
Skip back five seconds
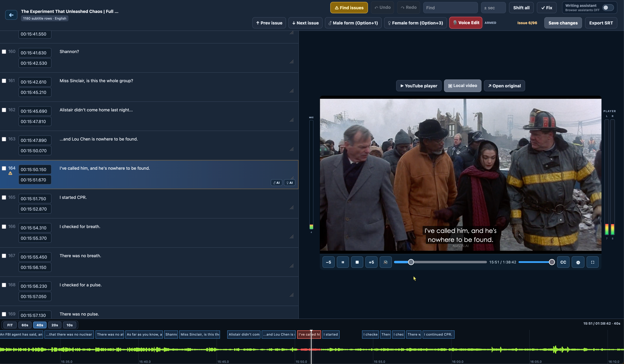click(x=328, y=262)
